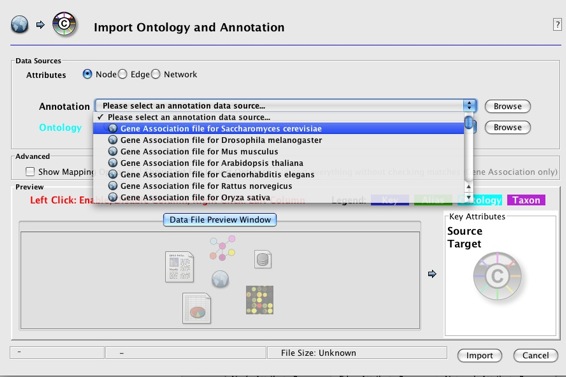
Task: Click the Cytoscape C disc logo in the header
Action: [x=64, y=24]
